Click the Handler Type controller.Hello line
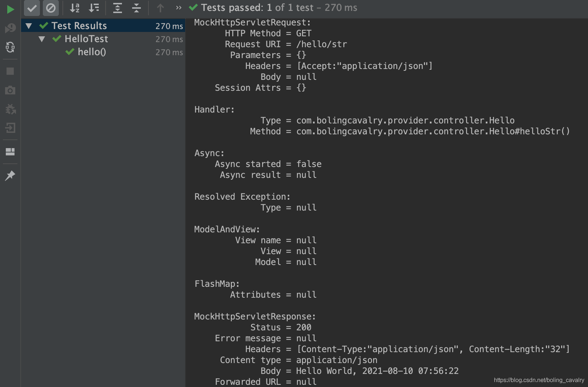This screenshot has height=387, width=588. (x=387, y=121)
